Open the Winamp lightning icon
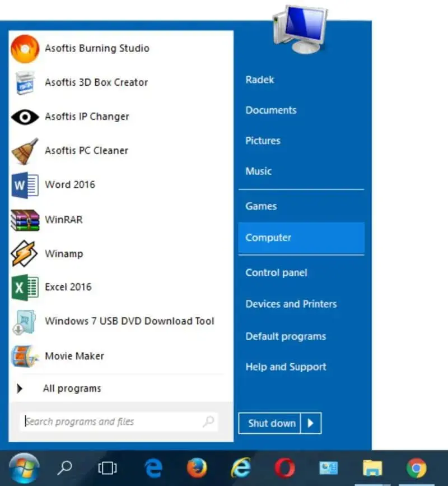Screen dimensions: 448x486 [x=24, y=253]
